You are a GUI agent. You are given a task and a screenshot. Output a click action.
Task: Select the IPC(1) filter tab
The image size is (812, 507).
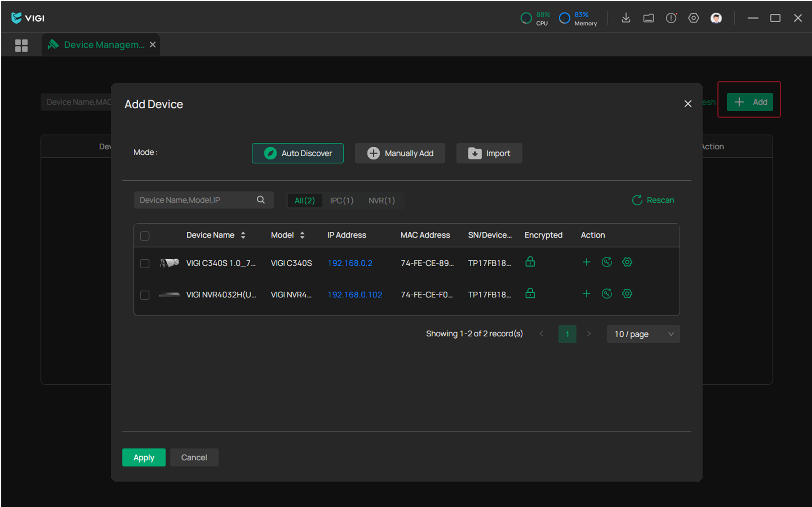341,200
